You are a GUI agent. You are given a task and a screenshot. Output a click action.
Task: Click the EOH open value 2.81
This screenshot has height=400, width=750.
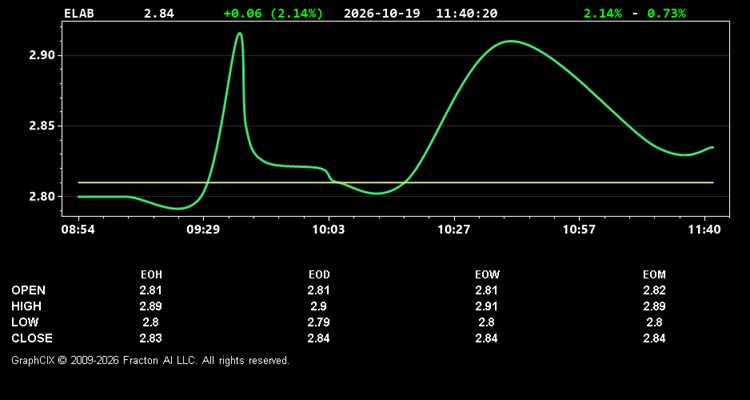tap(151, 290)
